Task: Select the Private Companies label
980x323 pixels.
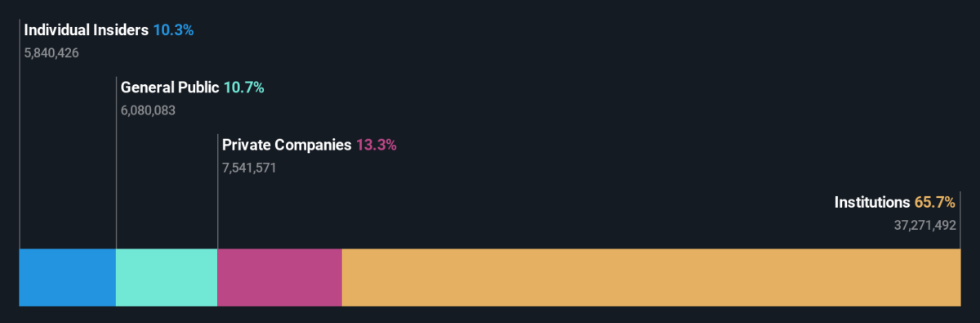Action: [287, 145]
